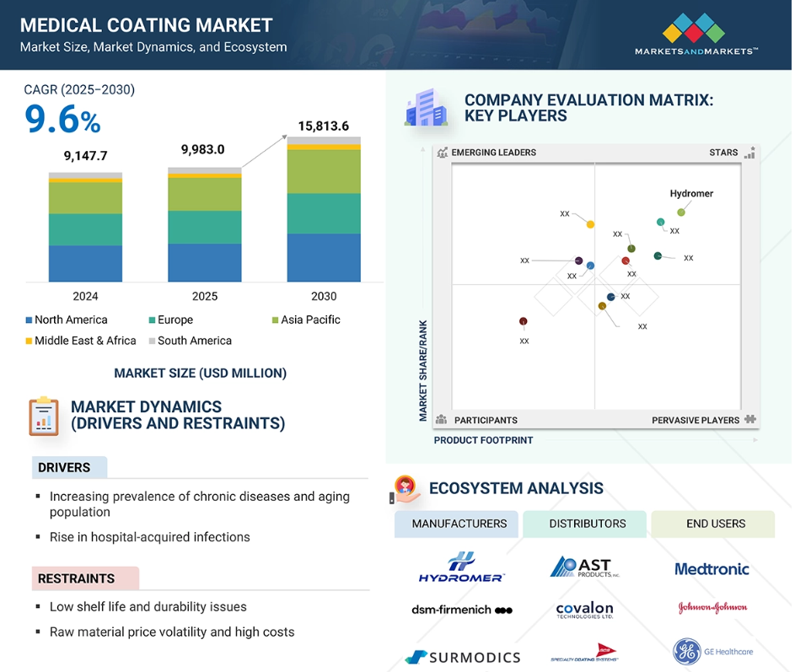Click the dark red data point in Participants
Image resolution: width=795 pixels, height=672 pixels.
[524, 321]
